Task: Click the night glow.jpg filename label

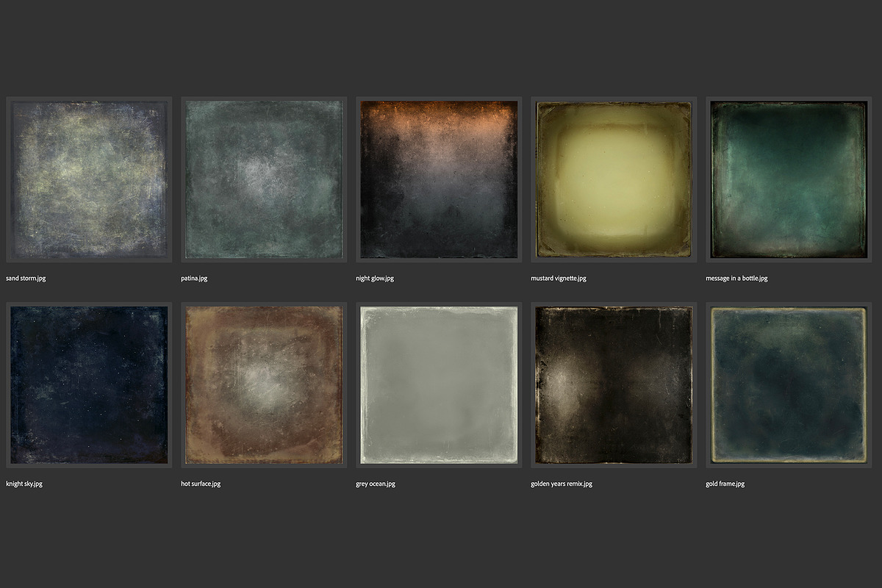Action: point(375,279)
